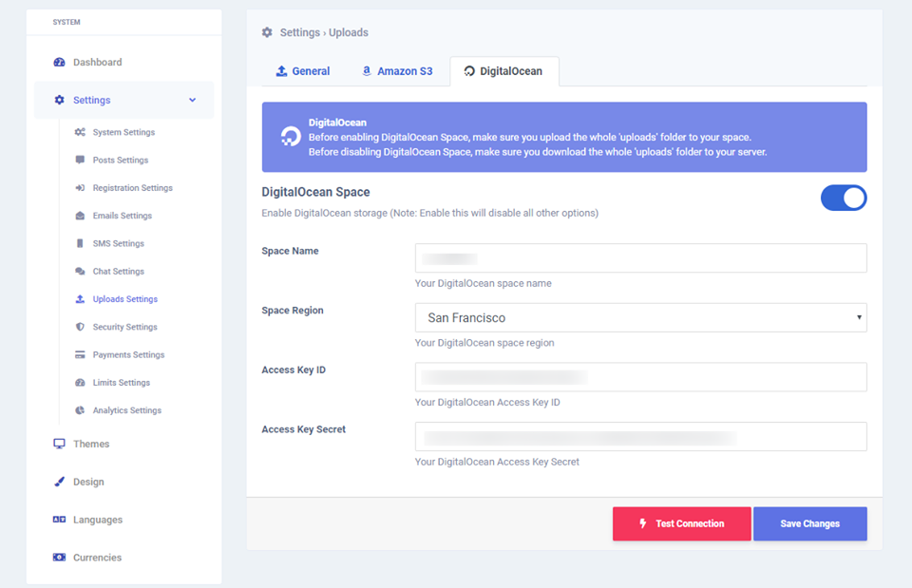
Task: Switch to the General tab
Action: pos(302,71)
